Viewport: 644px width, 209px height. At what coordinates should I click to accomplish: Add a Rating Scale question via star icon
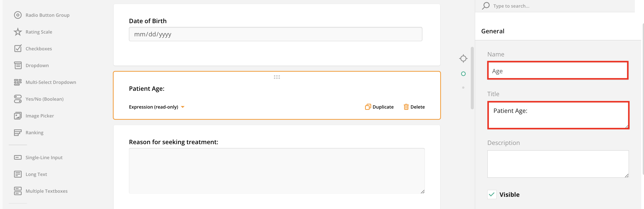(18, 32)
